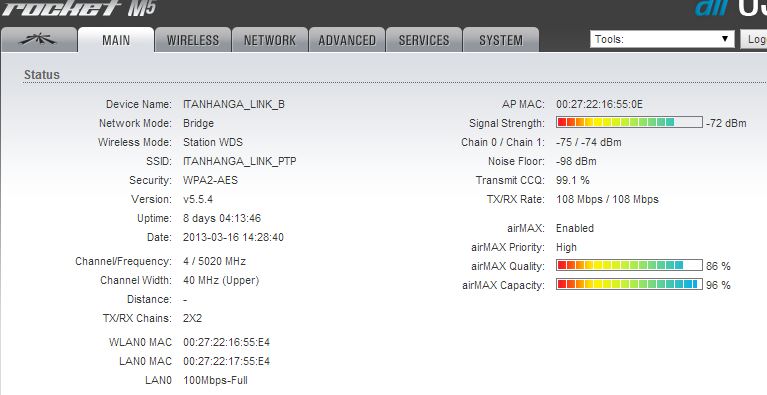Click the uptime value 8 days 04:13:46

[x=222, y=219]
